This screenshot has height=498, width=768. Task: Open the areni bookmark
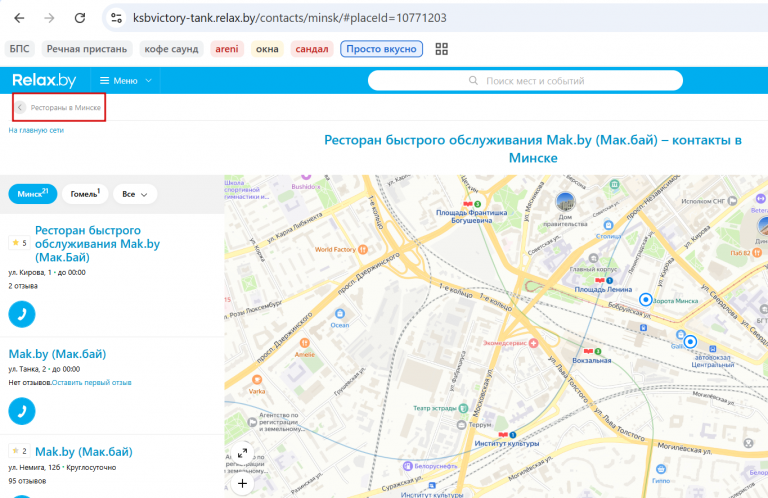227,49
